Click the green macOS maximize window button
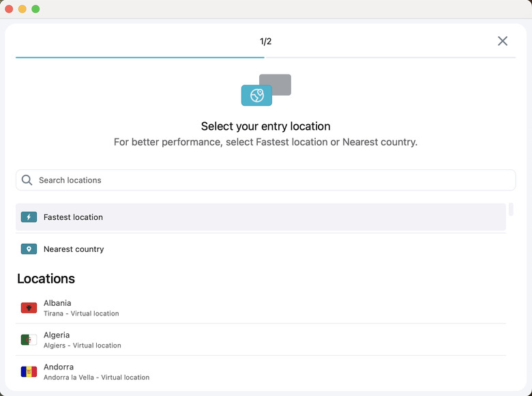The width and height of the screenshot is (532, 396). [x=35, y=9]
